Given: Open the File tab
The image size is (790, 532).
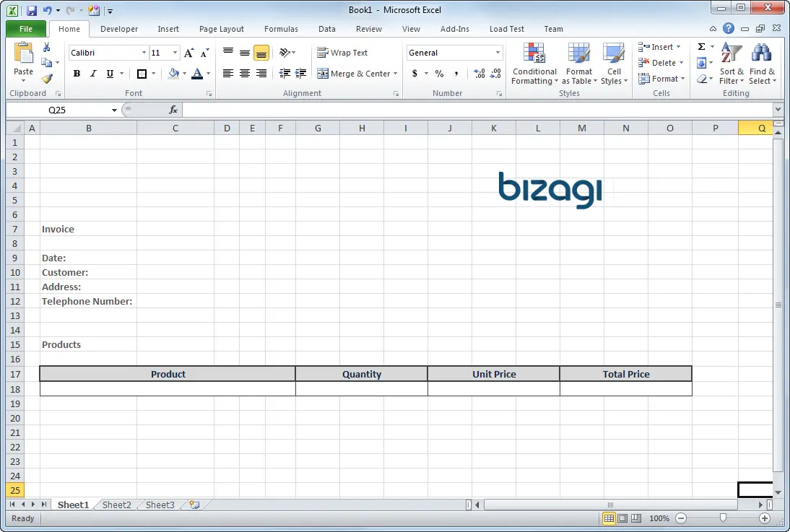Looking at the screenshot, I should coord(26,29).
